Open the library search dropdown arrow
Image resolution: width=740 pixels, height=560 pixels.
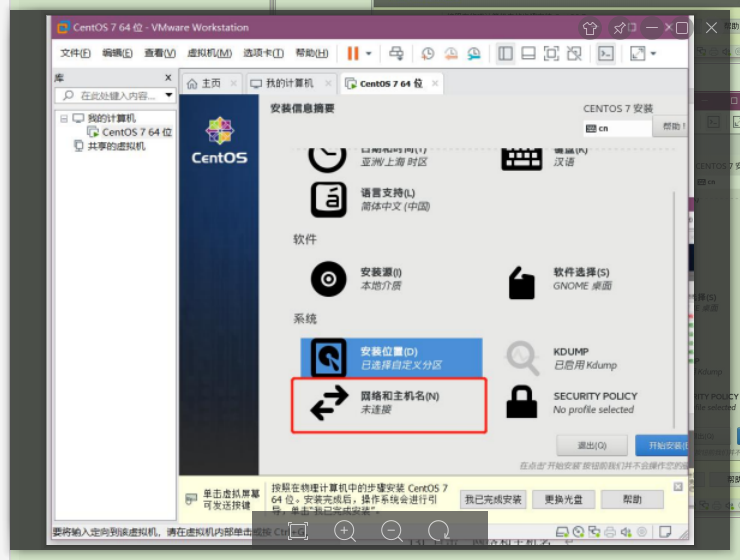point(169,95)
